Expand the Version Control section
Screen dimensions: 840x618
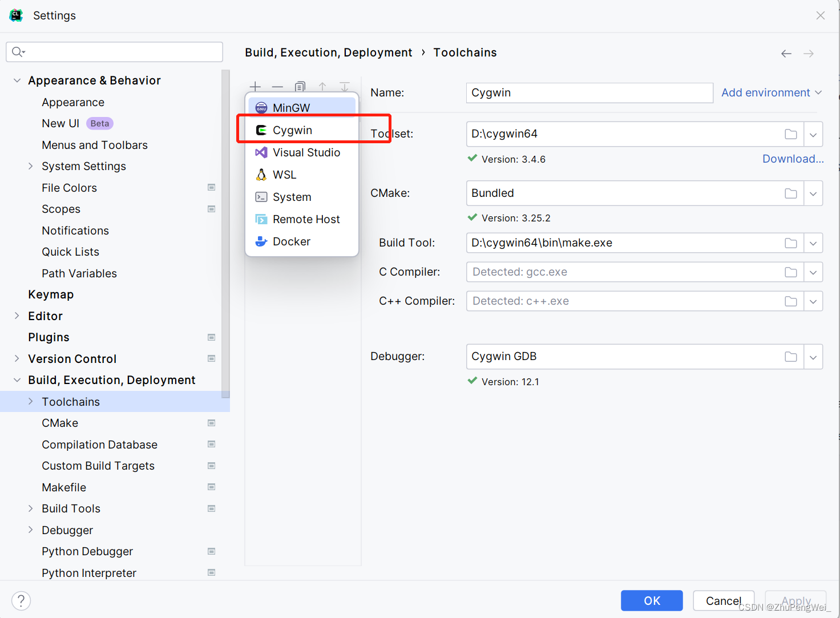click(x=17, y=358)
